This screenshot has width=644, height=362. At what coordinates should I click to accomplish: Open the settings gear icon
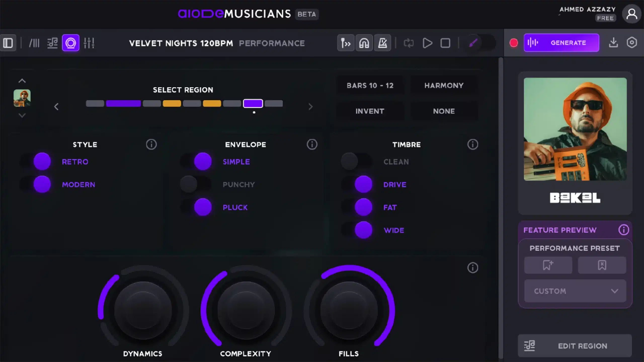click(x=632, y=43)
